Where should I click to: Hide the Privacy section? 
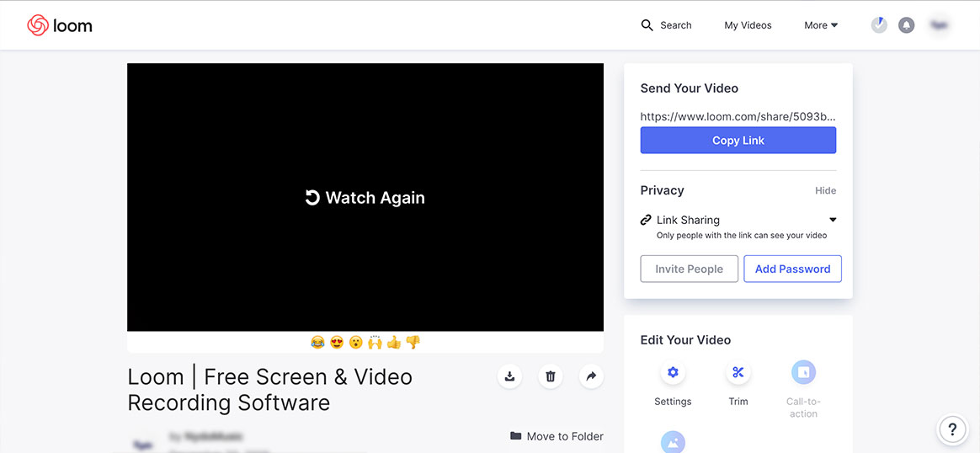coord(825,190)
